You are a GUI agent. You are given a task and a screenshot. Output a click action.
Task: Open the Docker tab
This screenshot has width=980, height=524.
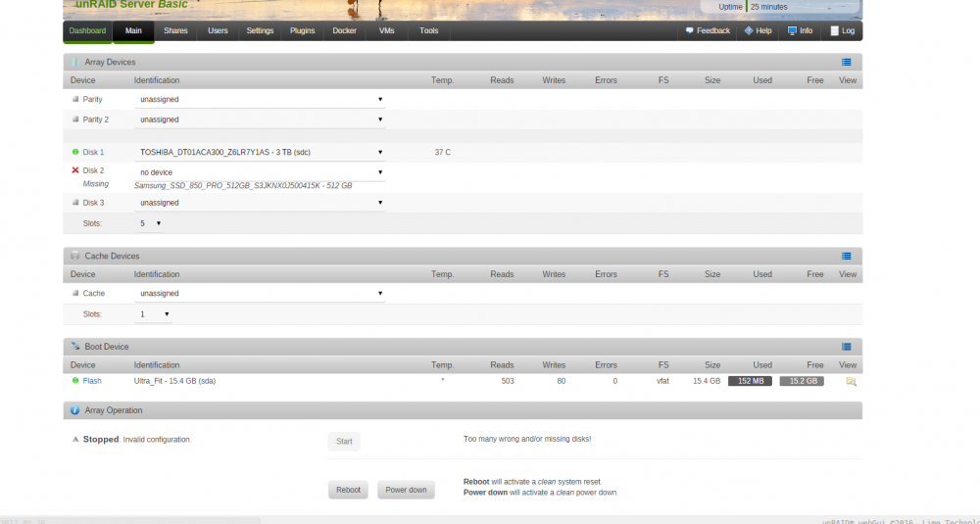pos(344,30)
